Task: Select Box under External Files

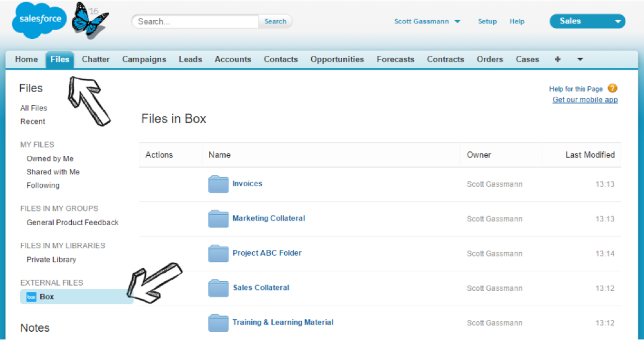Action: 47,297
